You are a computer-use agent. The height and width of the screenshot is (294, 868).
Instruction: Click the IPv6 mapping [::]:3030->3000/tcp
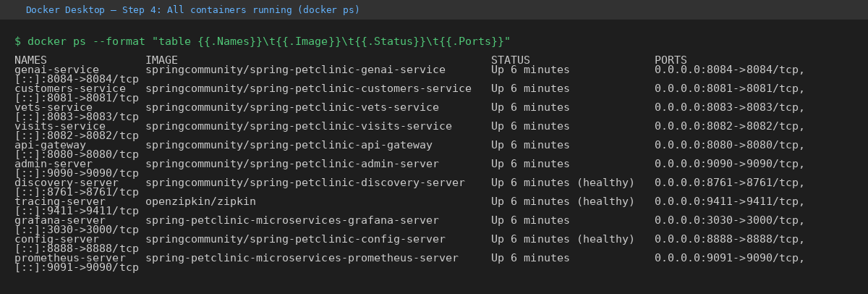[x=77, y=230]
